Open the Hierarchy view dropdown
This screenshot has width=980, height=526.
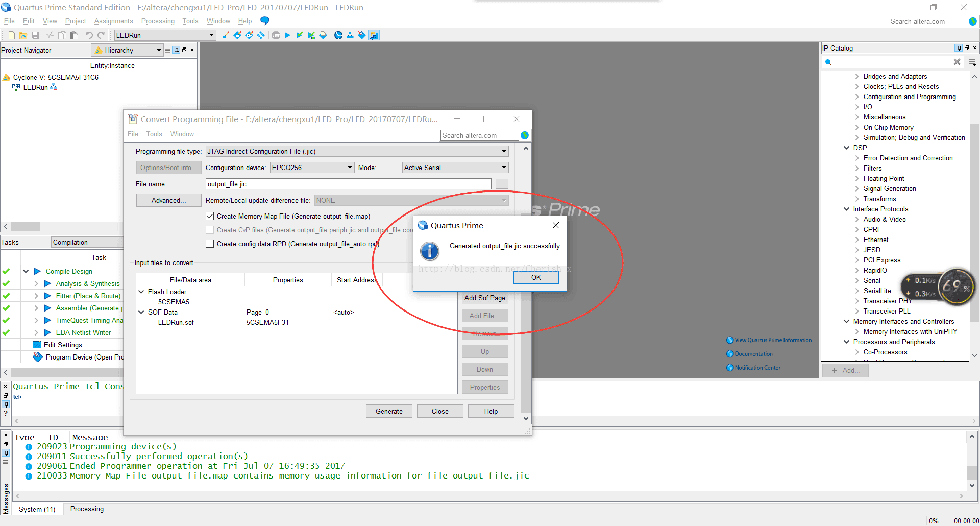(x=127, y=50)
